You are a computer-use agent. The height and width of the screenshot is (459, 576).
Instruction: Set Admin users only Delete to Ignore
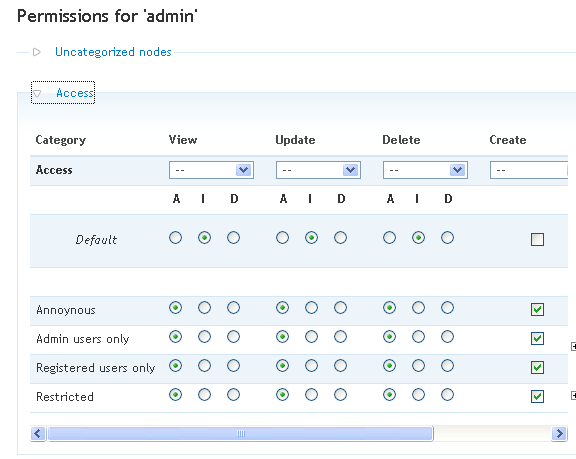click(x=418, y=336)
